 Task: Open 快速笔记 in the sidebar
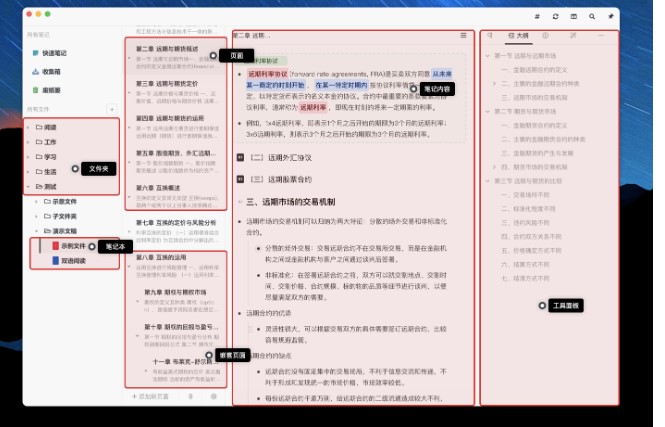(55, 52)
